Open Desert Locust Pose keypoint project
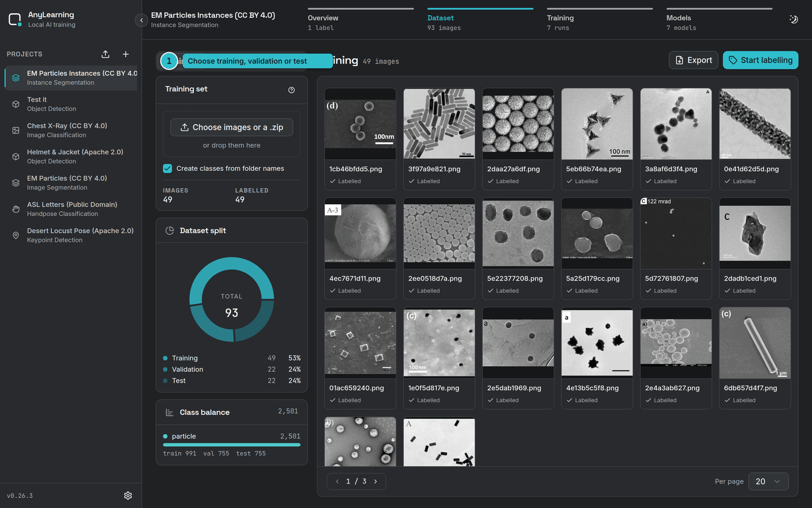The width and height of the screenshot is (812, 508). click(x=71, y=235)
